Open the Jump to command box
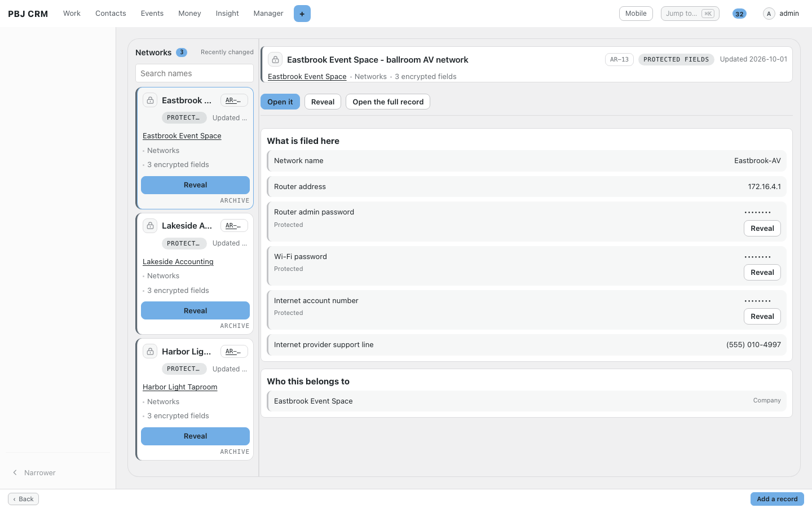 (x=690, y=14)
